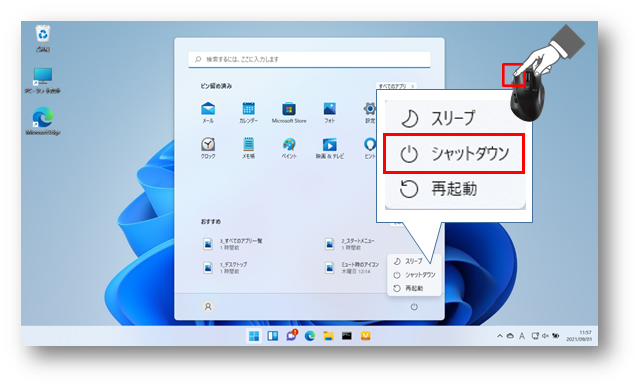The width and height of the screenshot is (640, 388).
Task: Click the Start button on the taskbar
Action: coord(254,336)
